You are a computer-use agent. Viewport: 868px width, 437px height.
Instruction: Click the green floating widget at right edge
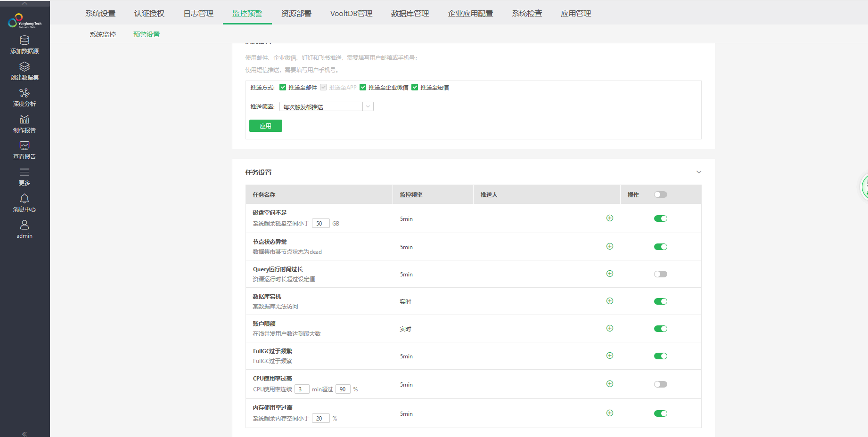[x=865, y=187]
